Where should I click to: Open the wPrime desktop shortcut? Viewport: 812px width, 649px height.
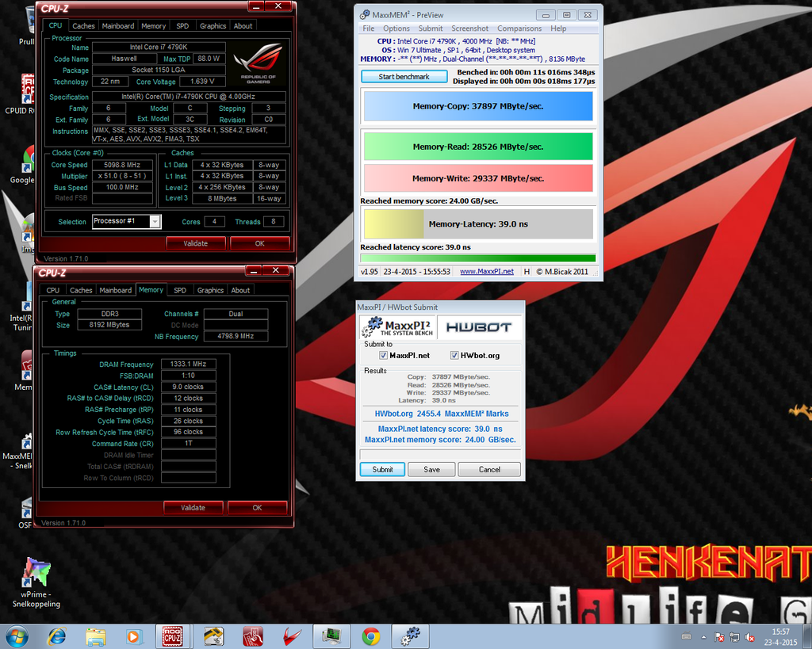pyautogui.click(x=36, y=582)
